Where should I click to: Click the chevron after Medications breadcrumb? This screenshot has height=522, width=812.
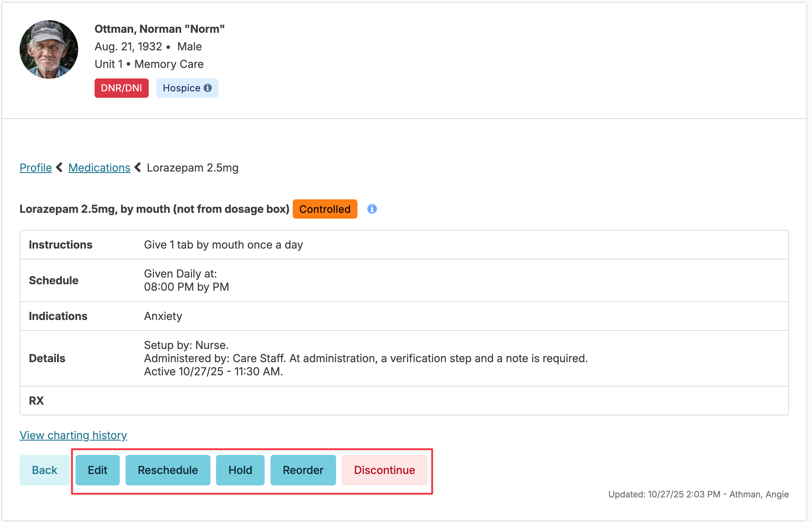click(x=138, y=167)
